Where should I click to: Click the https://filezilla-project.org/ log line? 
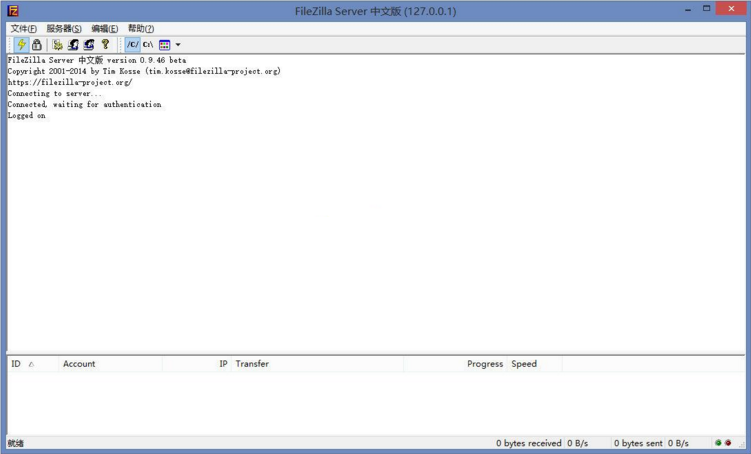70,82
